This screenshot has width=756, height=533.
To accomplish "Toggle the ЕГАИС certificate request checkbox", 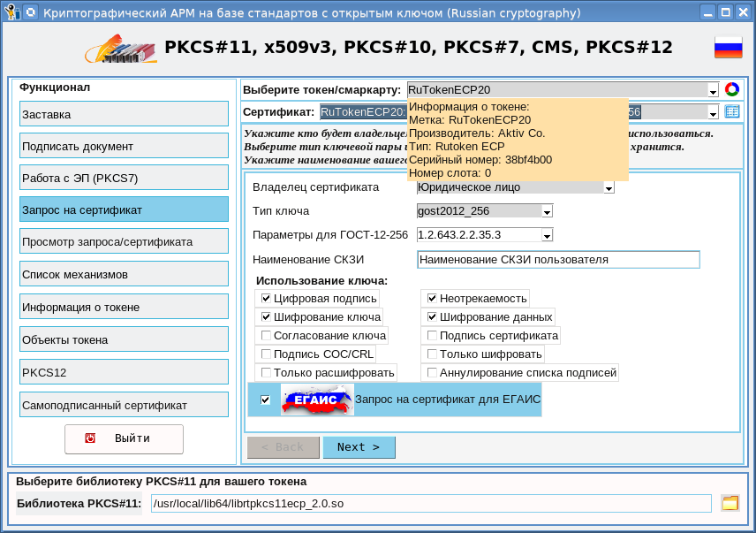I will tap(265, 400).
